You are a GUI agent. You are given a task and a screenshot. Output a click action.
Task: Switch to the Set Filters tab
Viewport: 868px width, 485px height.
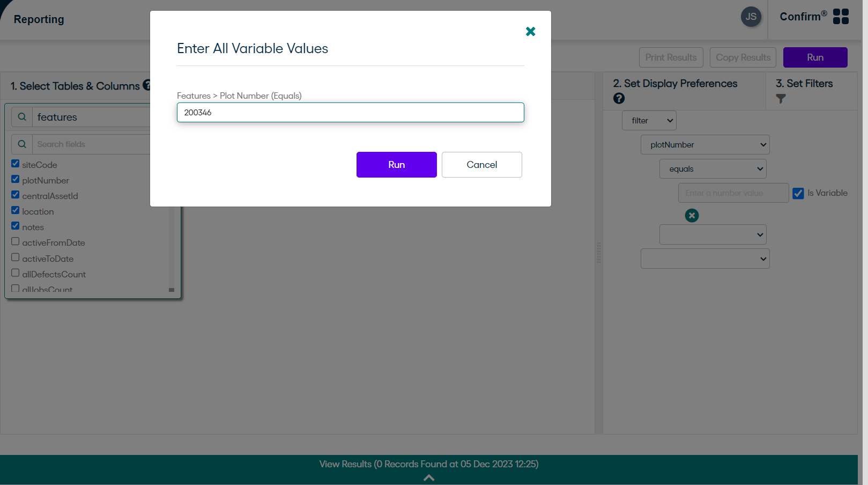[804, 83]
